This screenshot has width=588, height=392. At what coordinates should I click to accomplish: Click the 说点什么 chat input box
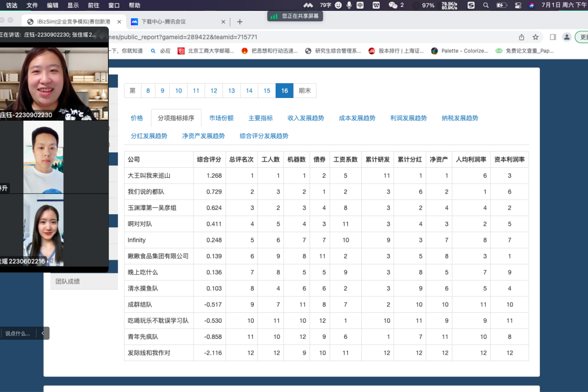tap(18, 333)
